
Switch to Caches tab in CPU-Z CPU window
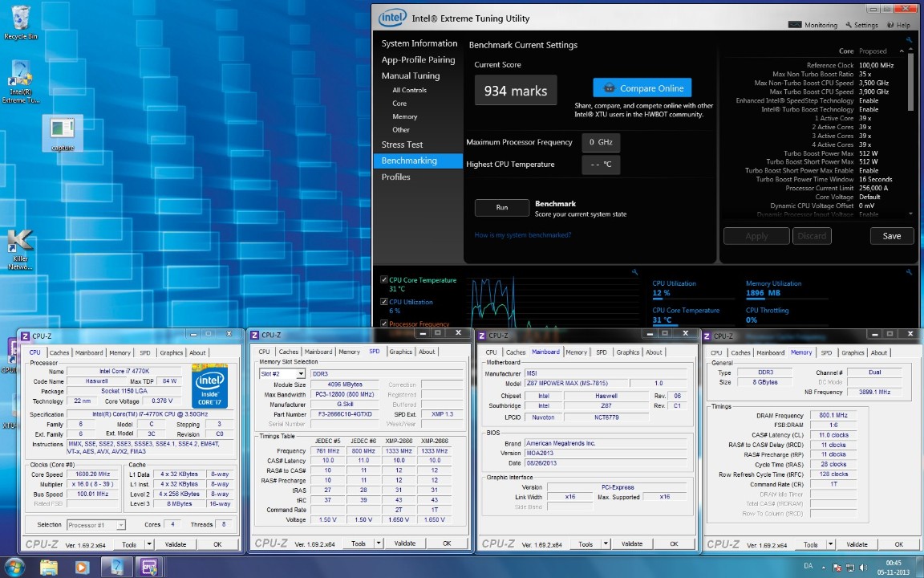click(59, 352)
